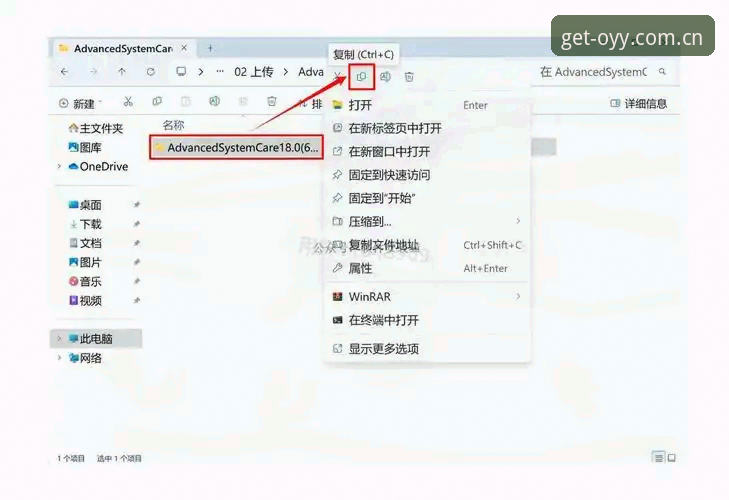Open 桌面 in the sidebar
The height and width of the screenshot is (500, 729).
(x=85, y=205)
